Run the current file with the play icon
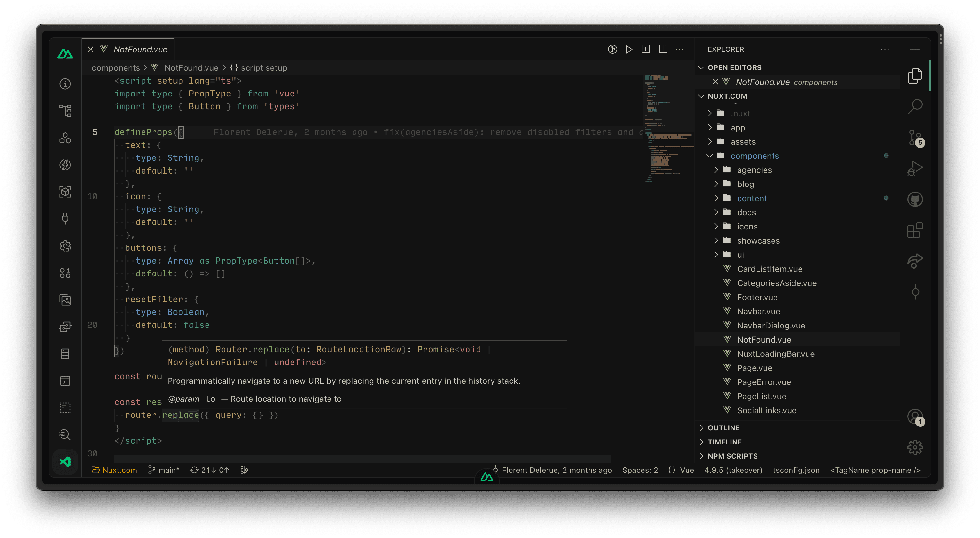980x538 pixels. 629,49
